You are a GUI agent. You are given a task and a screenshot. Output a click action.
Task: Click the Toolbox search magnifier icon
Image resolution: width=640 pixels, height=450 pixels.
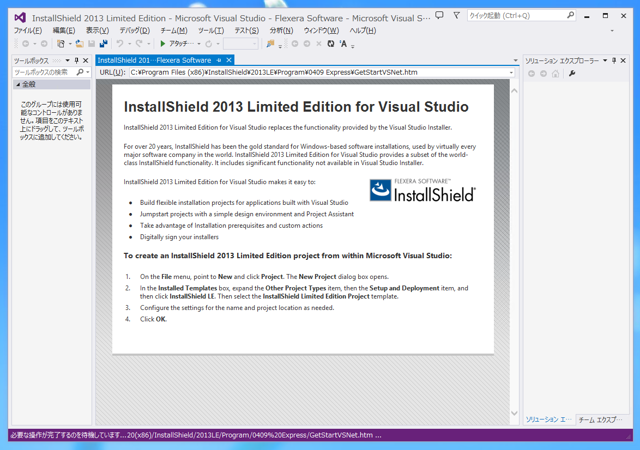[x=80, y=72]
